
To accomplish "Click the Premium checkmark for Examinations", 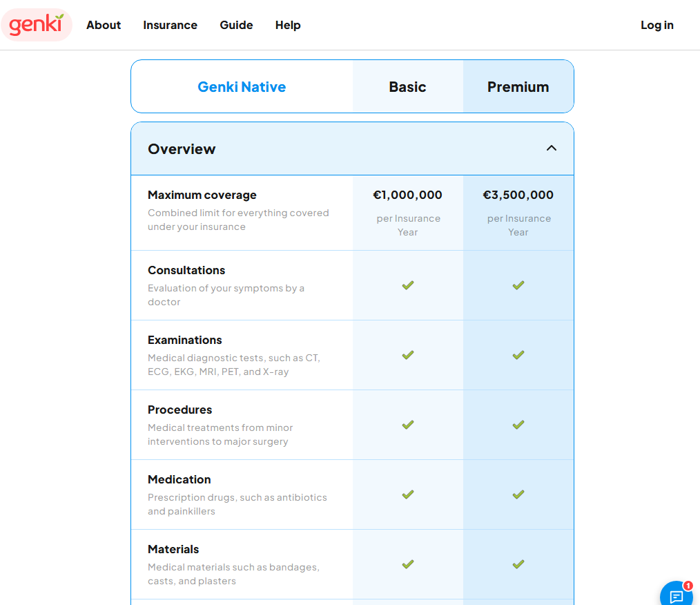I will point(518,354).
